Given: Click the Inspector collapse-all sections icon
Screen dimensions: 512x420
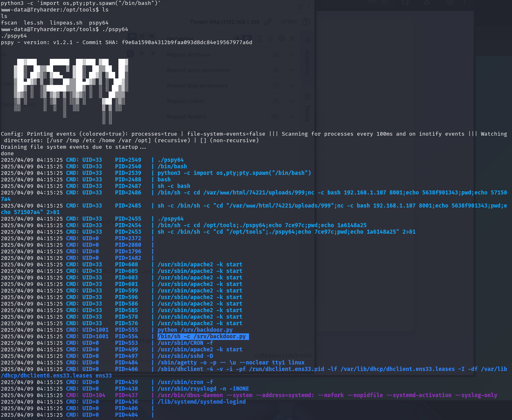Looking at the screenshot, I should click(270, 39).
